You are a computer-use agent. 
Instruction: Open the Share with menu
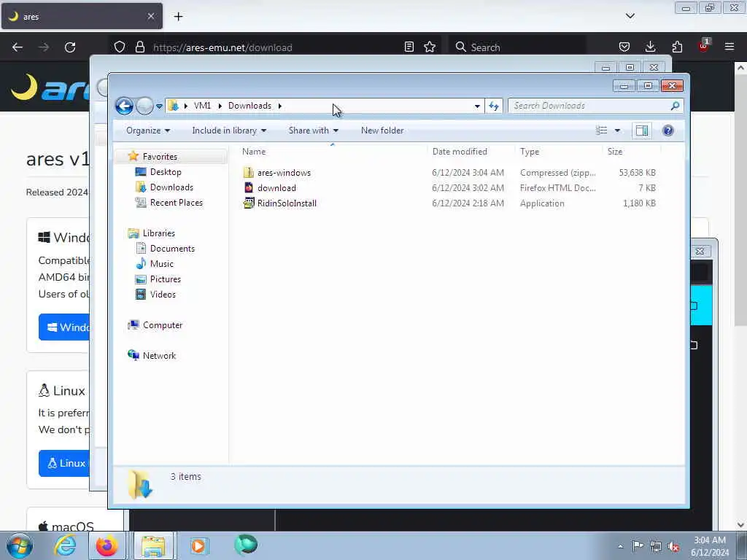pyautogui.click(x=313, y=131)
